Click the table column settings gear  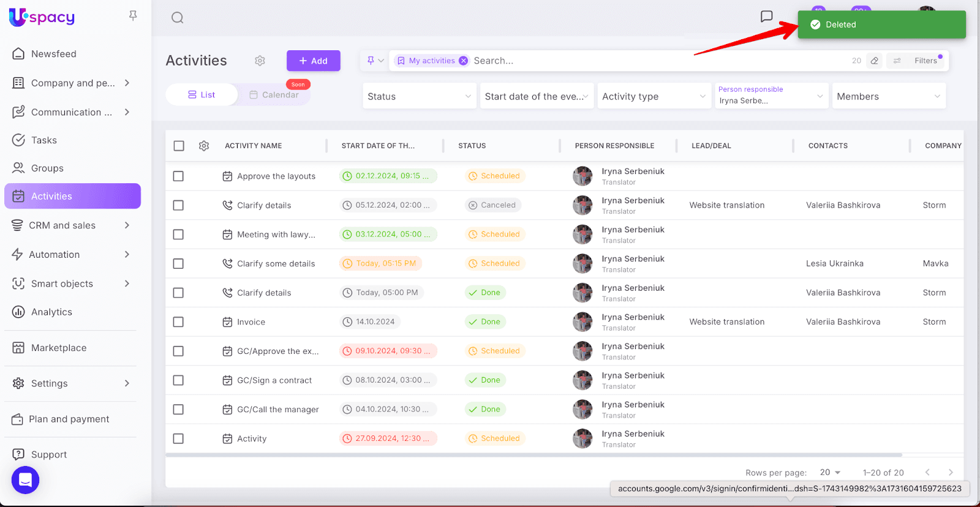tap(204, 146)
